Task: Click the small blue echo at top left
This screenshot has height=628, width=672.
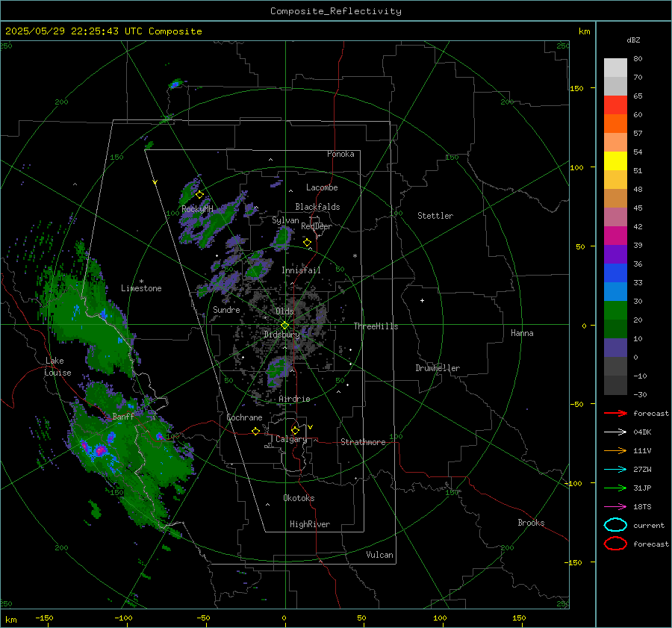Action: 175,84
